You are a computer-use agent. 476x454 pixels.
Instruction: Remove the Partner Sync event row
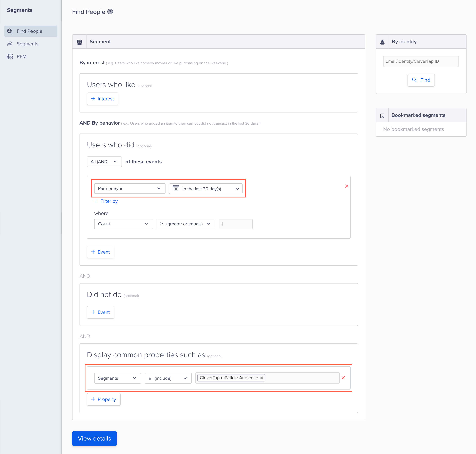coord(347,186)
